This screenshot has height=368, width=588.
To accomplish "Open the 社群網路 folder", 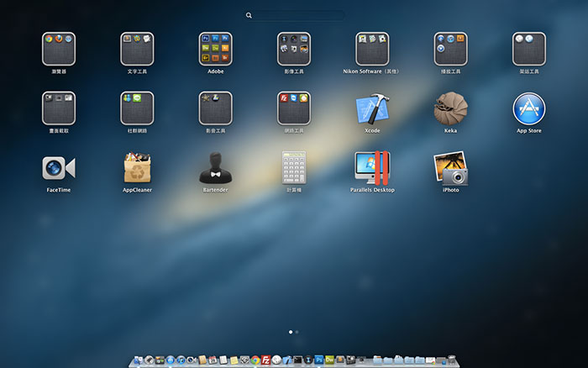I will (x=137, y=108).
